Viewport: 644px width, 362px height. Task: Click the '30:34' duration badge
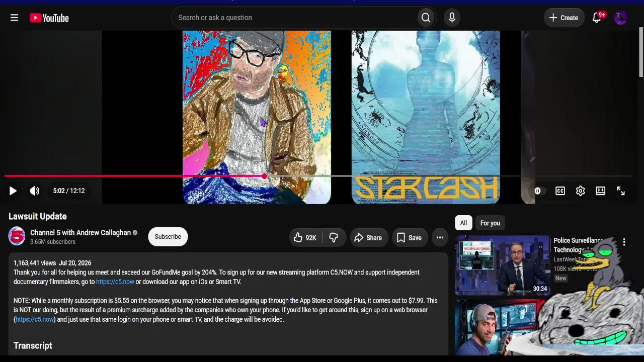(x=540, y=289)
